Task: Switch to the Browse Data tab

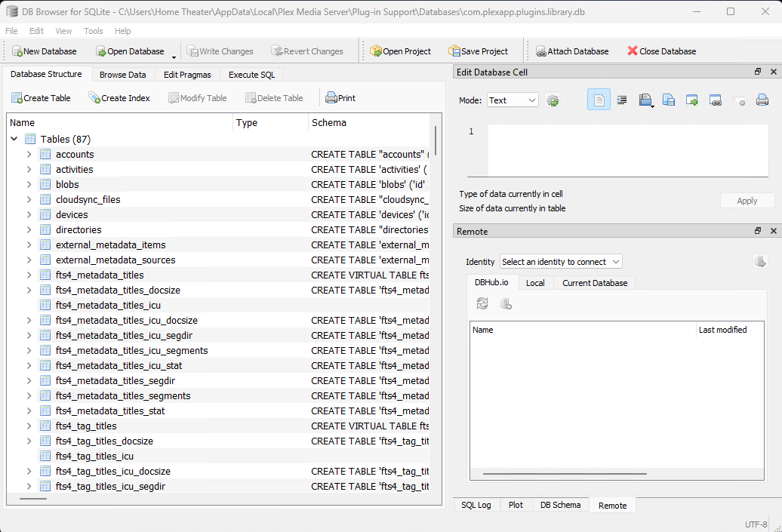Action: point(123,74)
